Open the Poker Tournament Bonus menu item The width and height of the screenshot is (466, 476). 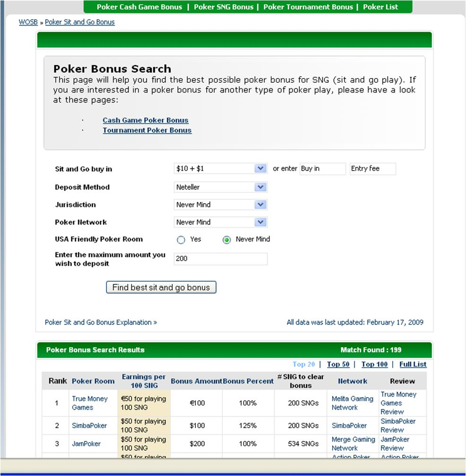point(308,7)
